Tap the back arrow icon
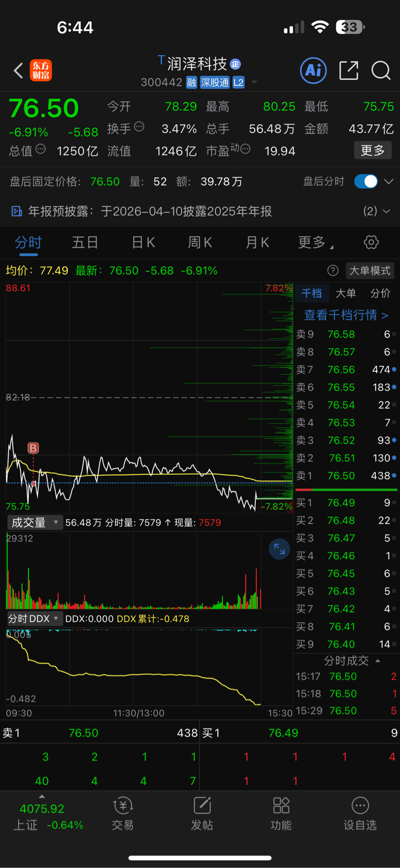Viewport: 400px width, 868px height. 18,70
